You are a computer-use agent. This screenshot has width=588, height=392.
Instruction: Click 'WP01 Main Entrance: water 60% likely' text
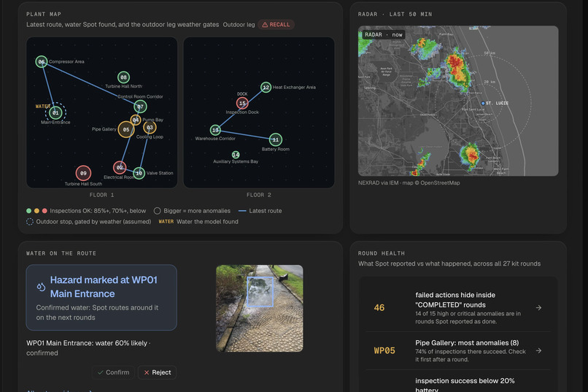pyautogui.click(x=87, y=343)
